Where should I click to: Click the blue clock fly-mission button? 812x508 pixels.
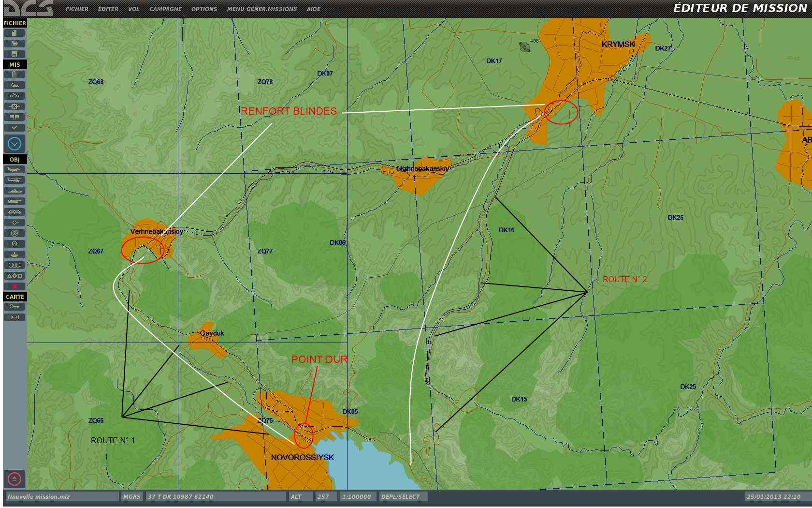click(14, 144)
